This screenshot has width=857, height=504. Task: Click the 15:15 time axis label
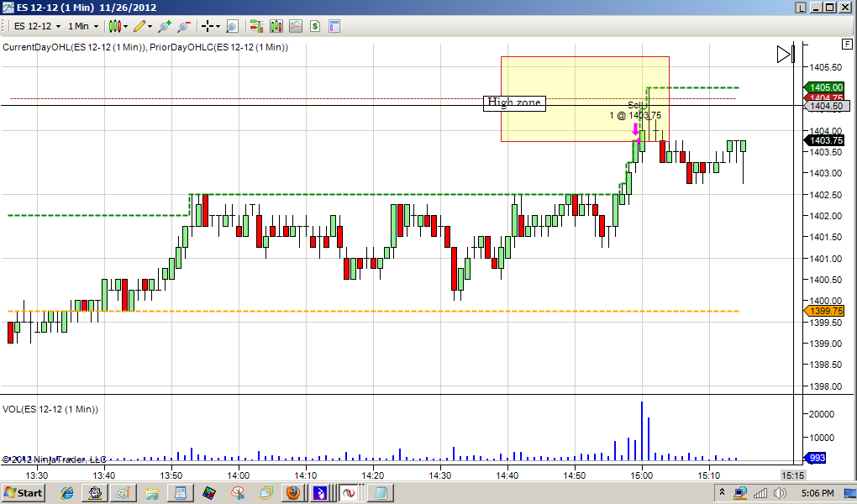[792, 475]
